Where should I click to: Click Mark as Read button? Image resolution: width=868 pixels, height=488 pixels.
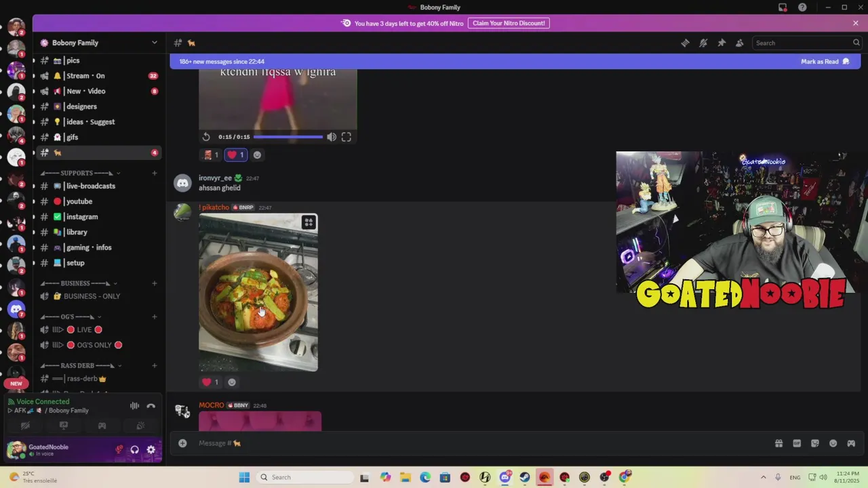[825, 62]
